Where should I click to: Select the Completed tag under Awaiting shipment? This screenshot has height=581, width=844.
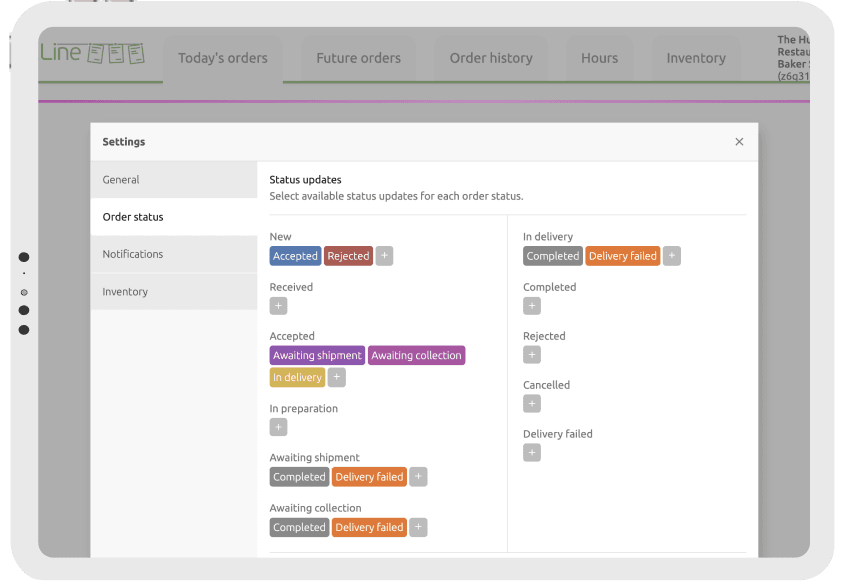pos(299,477)
